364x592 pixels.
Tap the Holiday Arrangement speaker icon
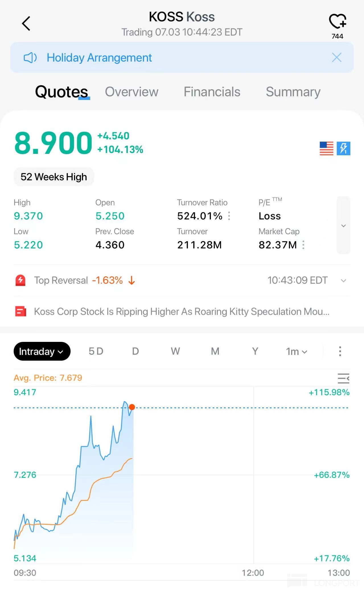(x=30, y=58)
